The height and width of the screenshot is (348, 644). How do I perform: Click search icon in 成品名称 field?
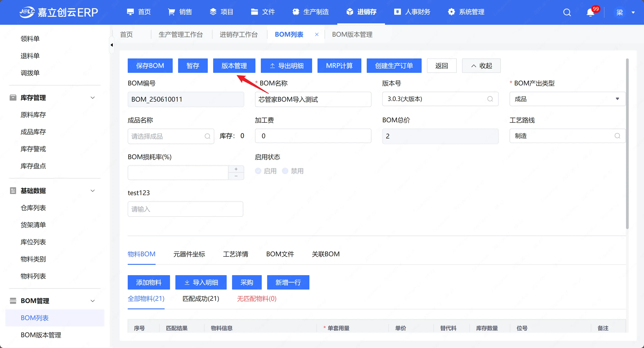[207, 136]
